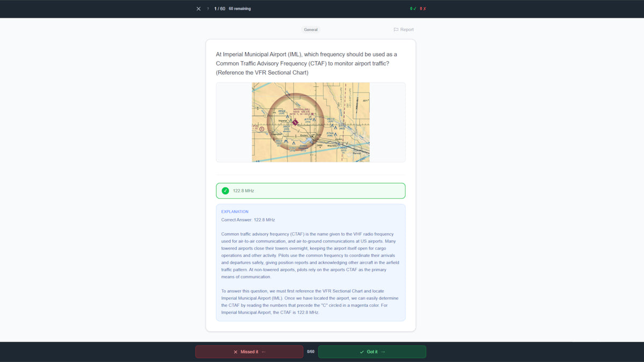This screenshot has width=644, height=362.
Task: Click the paragraph starting Common traffic advisory frequency
Action: (310, 255)
